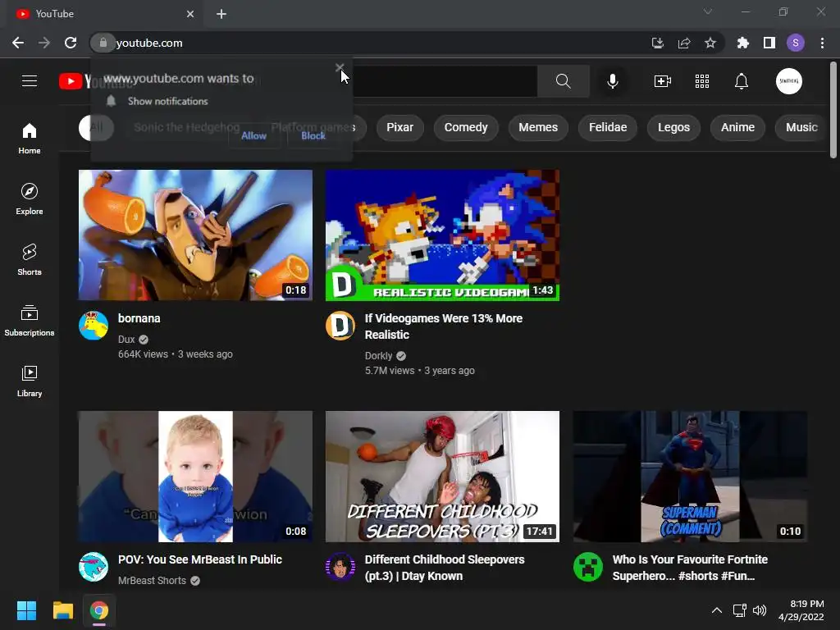Open the Superman Fortnite short thumbnail
The image size is (840, 630).
click(x=690, y=477)
